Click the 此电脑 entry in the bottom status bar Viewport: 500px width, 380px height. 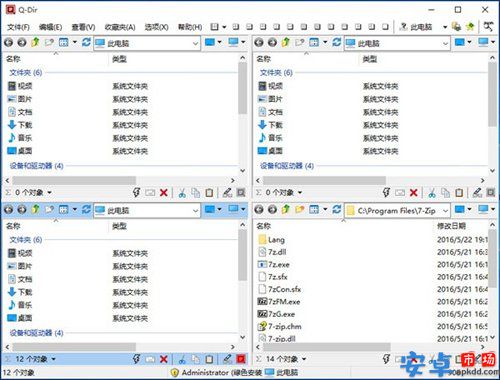click(x=281, y=373)
